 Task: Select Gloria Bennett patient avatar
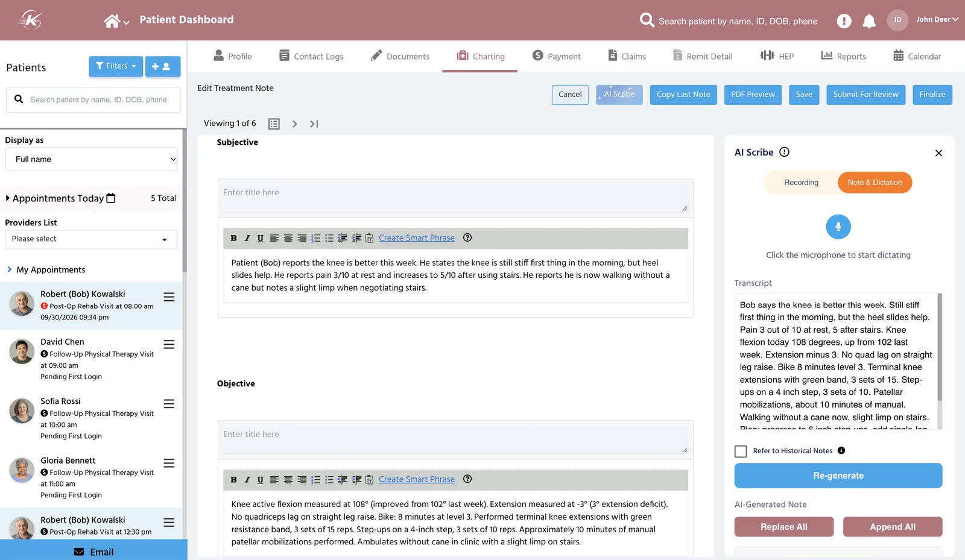point(22,470)
